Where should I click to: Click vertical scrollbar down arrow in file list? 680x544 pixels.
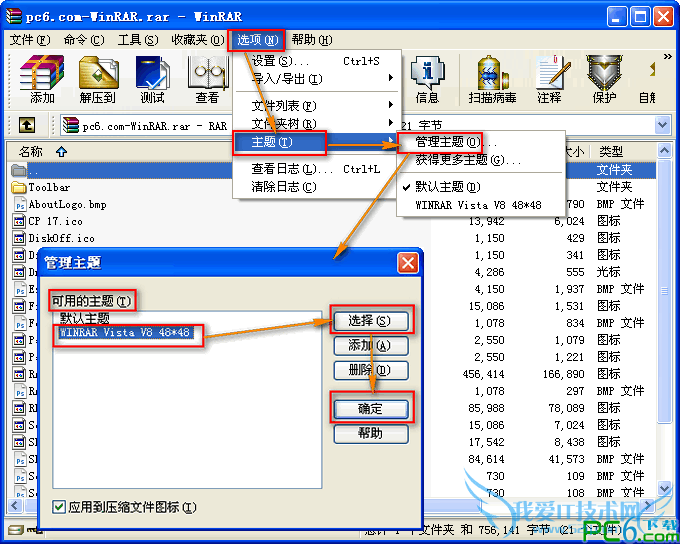664,488
